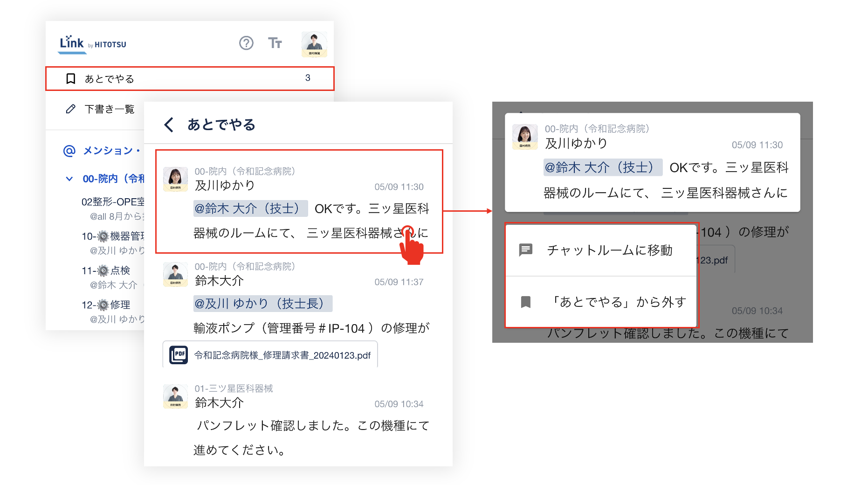Open the 10-機器管理 room
868x485 pixels.
[x=113, y=236]
